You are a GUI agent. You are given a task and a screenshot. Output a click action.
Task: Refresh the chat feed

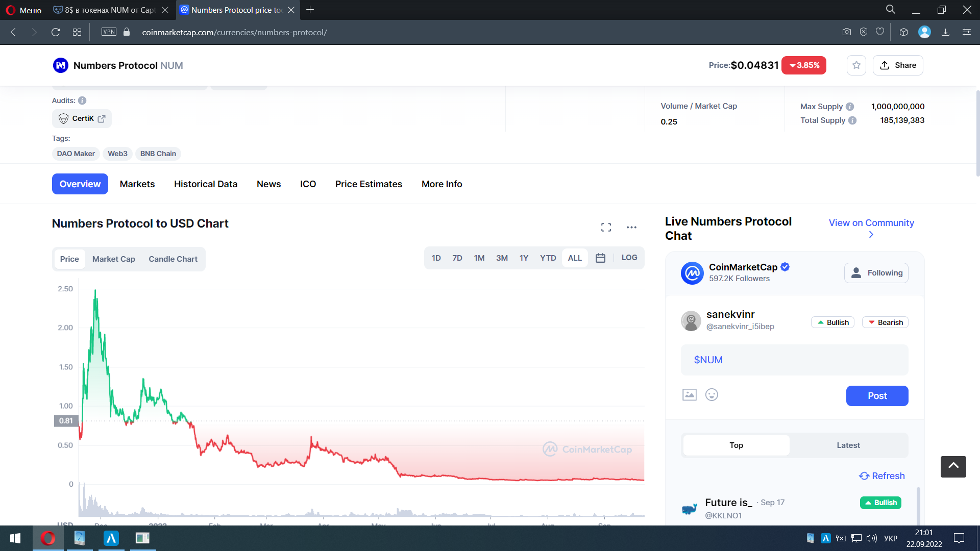coord(881,476)
